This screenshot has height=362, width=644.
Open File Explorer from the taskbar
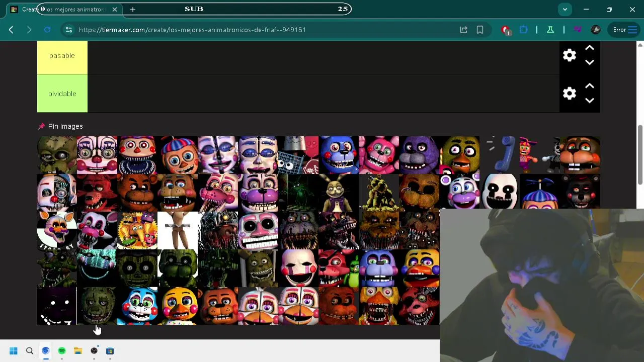click(78, 351)
